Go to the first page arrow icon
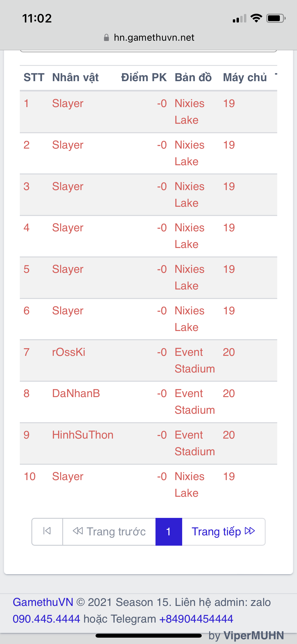The width and height of the screenshot is (297, 644). point(47,531)
